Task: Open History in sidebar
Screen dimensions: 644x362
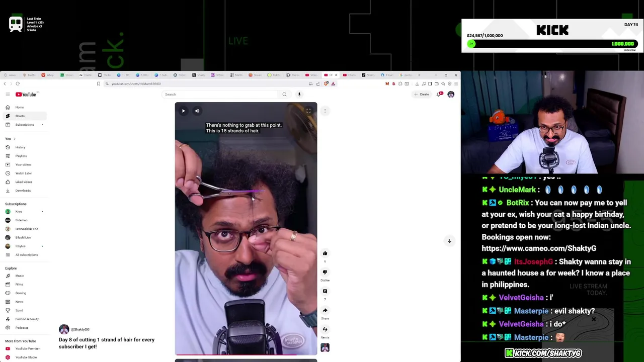Action: [24, 147]
